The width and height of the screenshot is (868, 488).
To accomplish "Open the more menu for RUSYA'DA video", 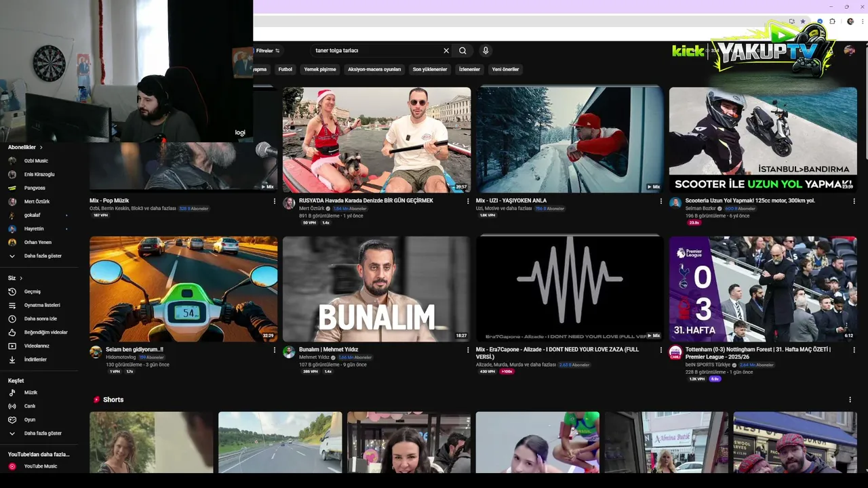I will tap(468, 201).
